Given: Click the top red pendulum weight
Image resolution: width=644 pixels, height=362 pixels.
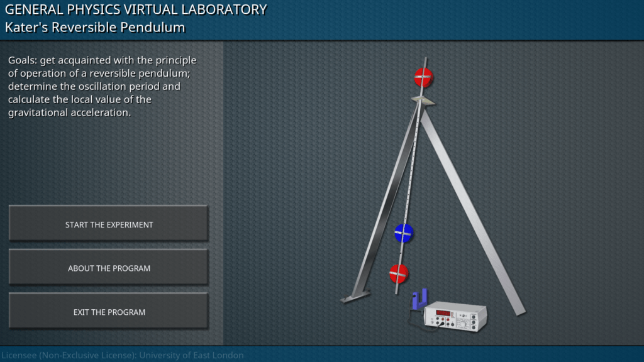Looking at the screenshot, I should coord(423,77).
